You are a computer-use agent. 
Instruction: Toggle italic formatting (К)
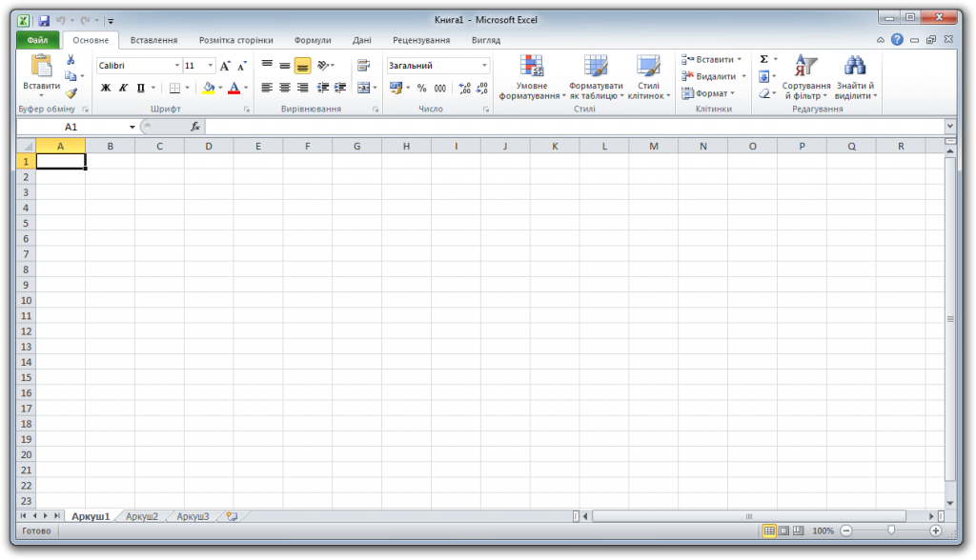123,89
